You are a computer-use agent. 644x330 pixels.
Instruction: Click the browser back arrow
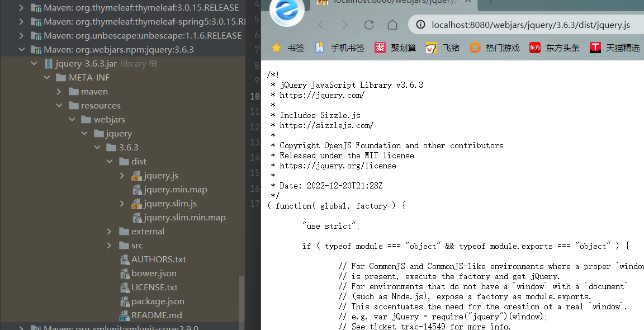coord(321,25)
